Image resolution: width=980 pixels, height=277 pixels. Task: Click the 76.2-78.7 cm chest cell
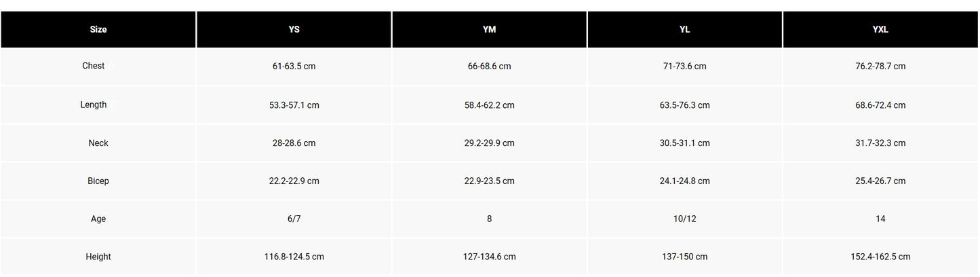point(880,67)
